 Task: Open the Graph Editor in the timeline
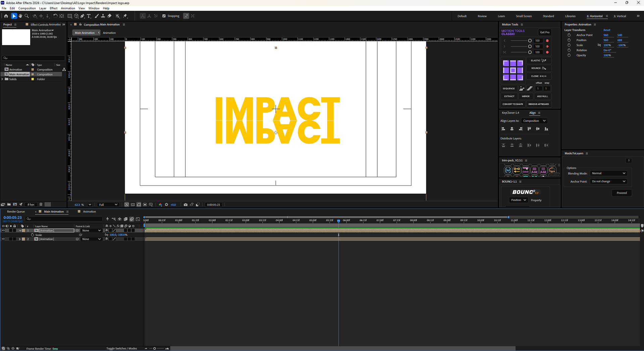[x=138, y=219]
